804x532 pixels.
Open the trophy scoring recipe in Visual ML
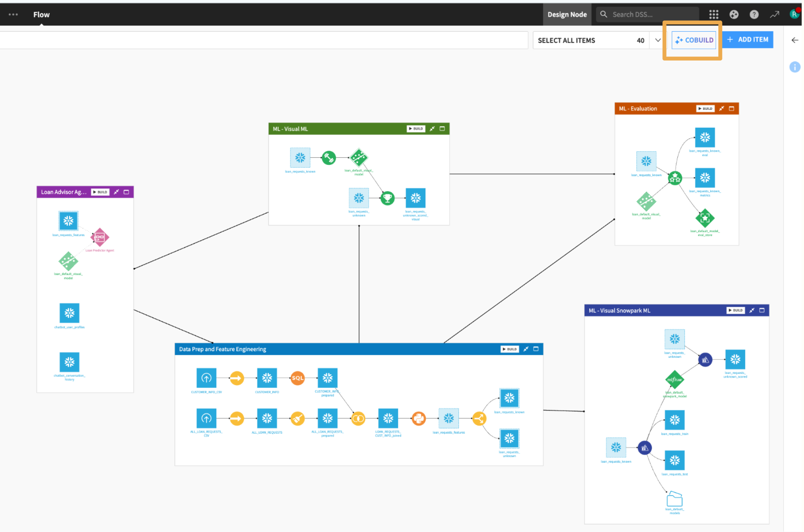pos(387,198)
